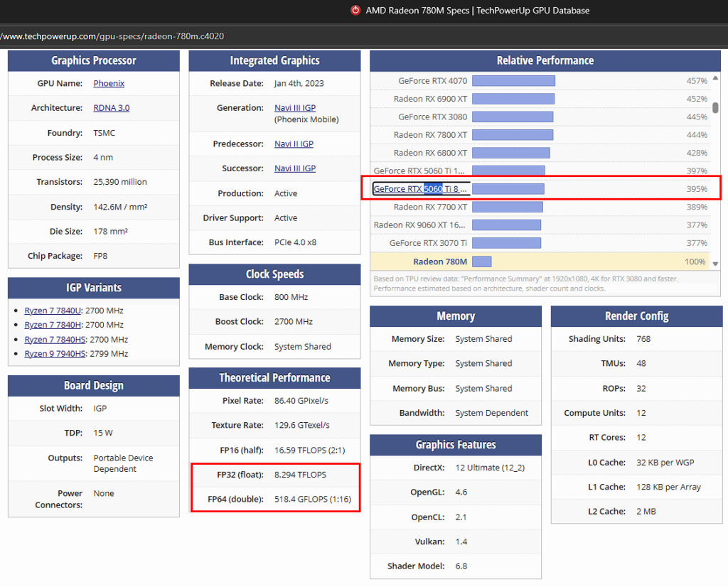This screenshot has height=587, width=728.
Task: Click the Radeon 780M performance bar
Action: coord(481,262)
